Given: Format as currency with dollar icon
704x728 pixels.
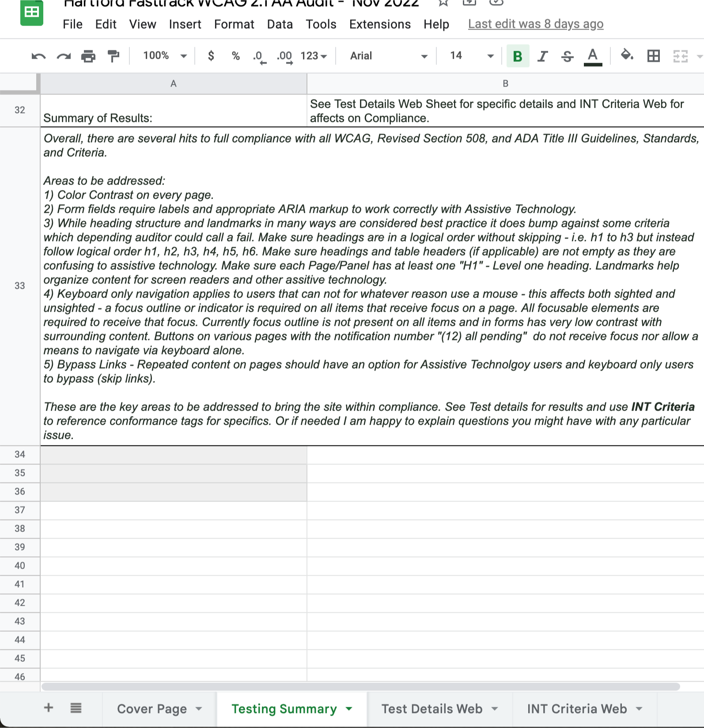Looking at the screenshot, I should 211,56.
